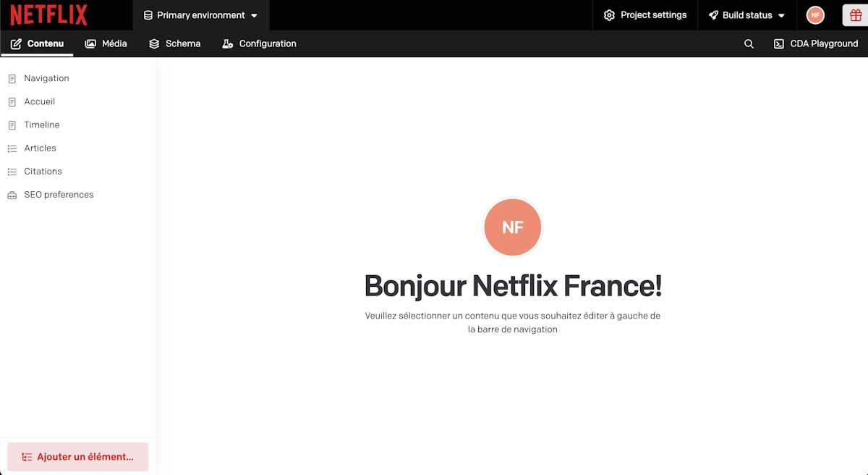The width and height of the screenshot is (868, 475).
Task: Open CDA Playground
Action: (x=815, y=43)
